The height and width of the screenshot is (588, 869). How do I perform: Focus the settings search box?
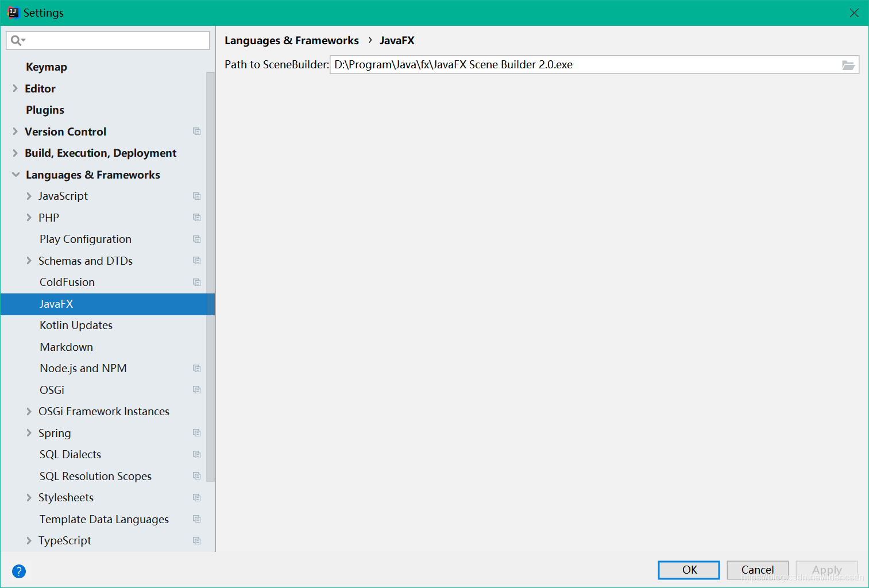click(x=108, y=40)
